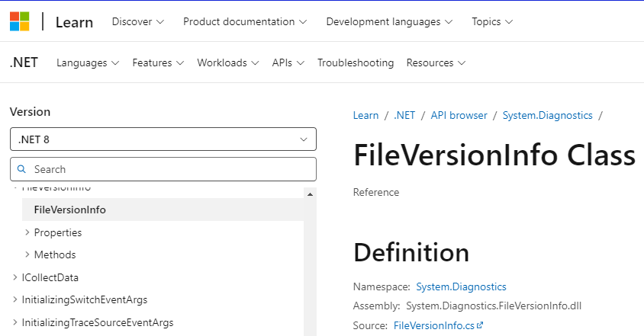The width and height of the screenshot is (644, 336).
Task: Click the API browser breadcrumb link
Action: 459,115
